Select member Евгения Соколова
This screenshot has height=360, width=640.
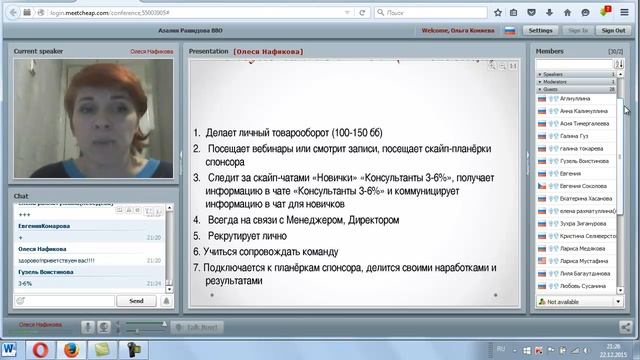point(576,186)
